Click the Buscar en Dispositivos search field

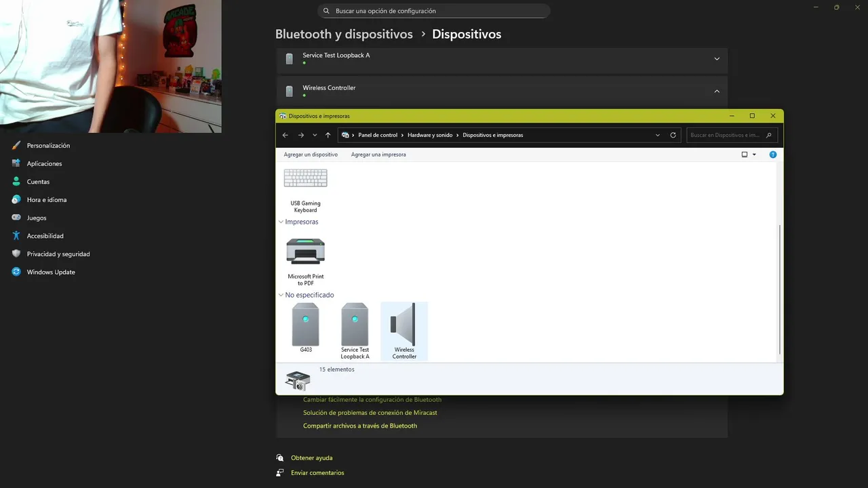coord(732,135)
